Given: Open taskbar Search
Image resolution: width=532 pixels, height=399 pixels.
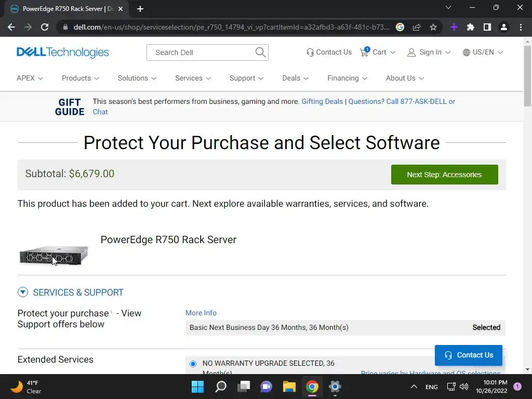Looking at the screenshot, I should (x=221, y=387).
